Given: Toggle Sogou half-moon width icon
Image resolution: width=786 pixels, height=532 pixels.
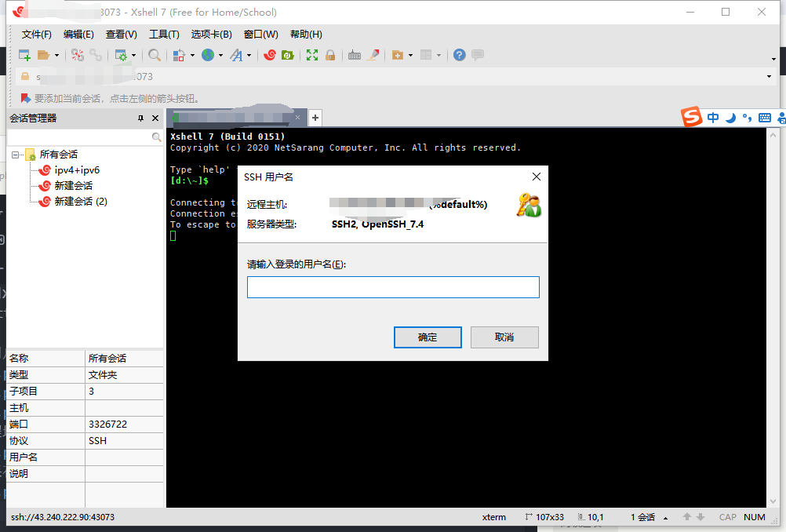Looking at the screenshot, I should [x=731, y=118].
